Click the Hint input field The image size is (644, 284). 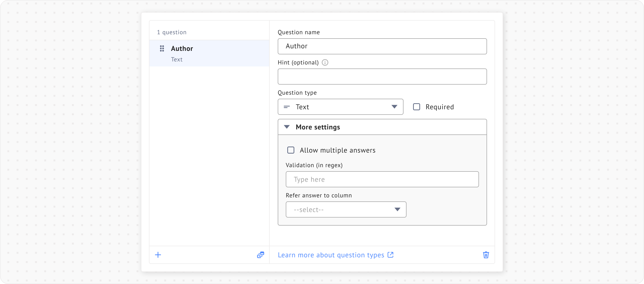[x=382, y=77]
